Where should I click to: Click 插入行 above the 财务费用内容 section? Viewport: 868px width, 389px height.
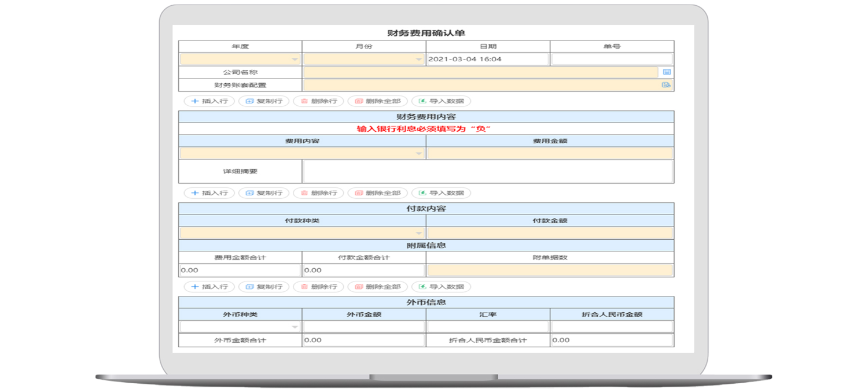click(x=209, y=101)
